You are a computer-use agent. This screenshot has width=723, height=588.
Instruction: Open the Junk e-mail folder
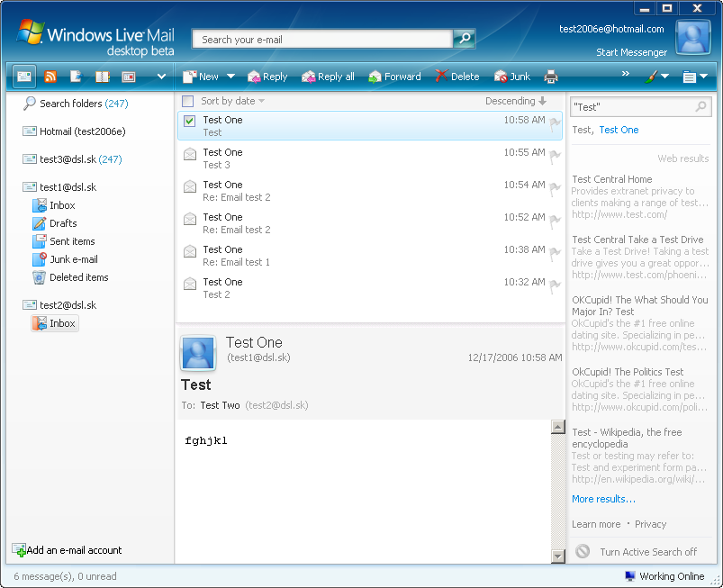pyautogui.click(x=65, y=259)
